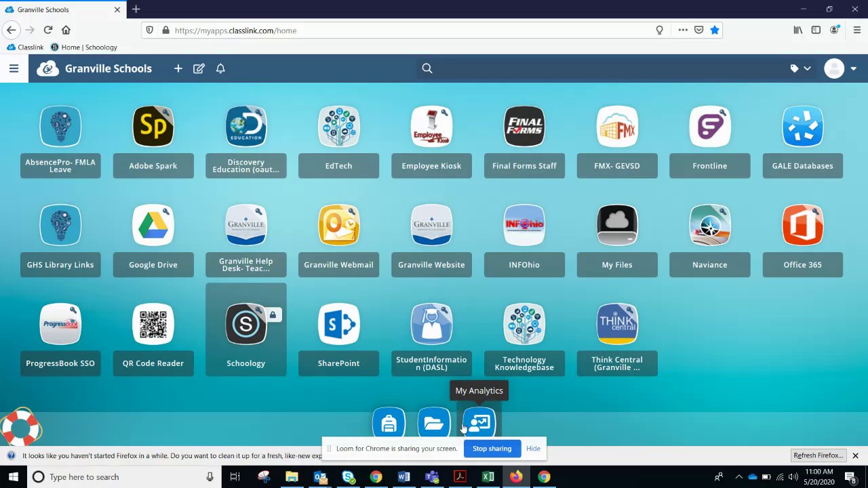The image size is (868, 488).
Task: Open the My Classes backpack button
Action: click(389, 424)
